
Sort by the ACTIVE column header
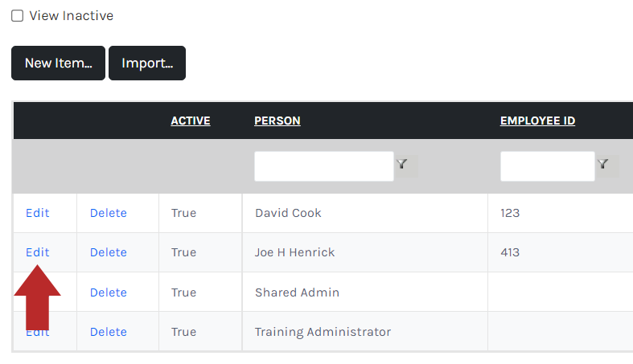[191, 121]
